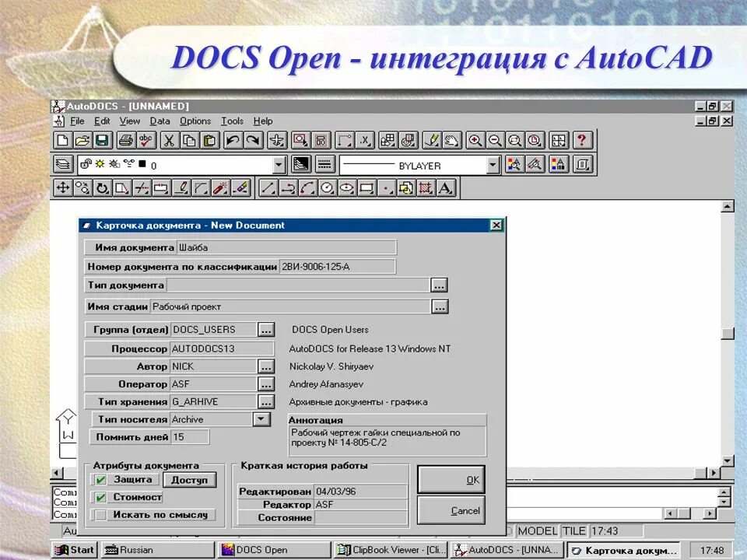Run the abc spell check tool

pyautogui.click(x=146, y=141)
